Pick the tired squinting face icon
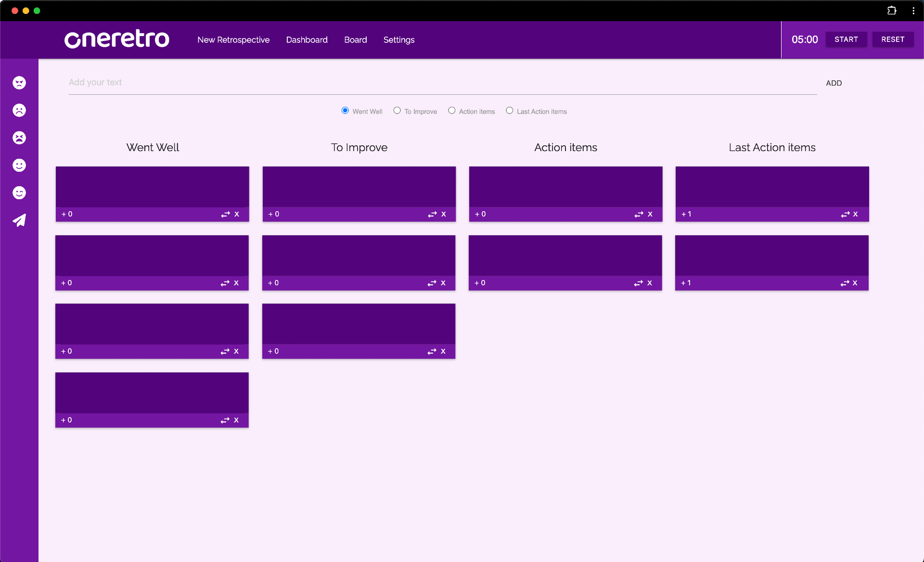 [x=19, y=138]
